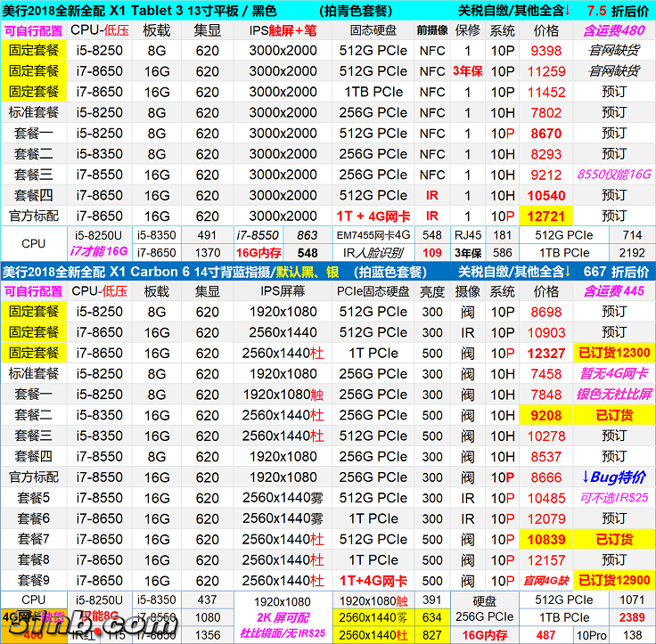Click the 已订货12300 status cell
656x644 pixels.
(613, 354)
